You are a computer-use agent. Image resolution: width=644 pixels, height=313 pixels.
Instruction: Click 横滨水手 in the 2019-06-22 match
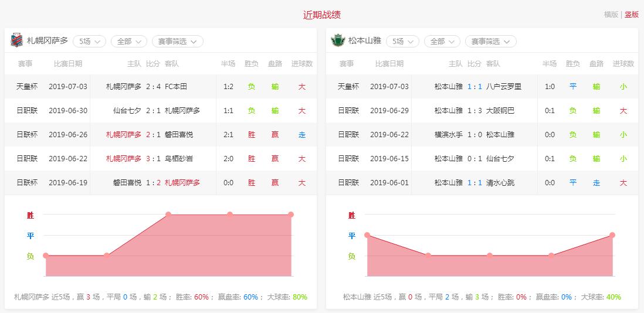pos(449,135)
